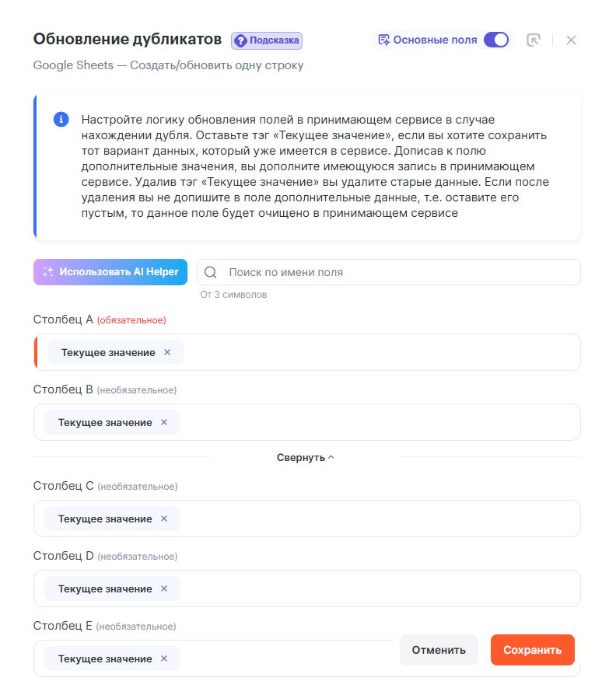Remove current value tag in Столбец E

(x=164, y=658)
